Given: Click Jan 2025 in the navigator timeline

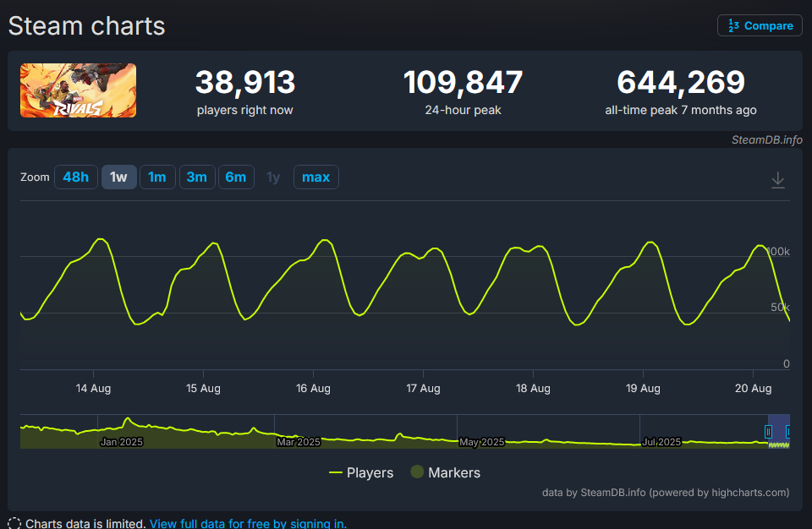Looking at the screenshot, I should [x=121, y=442].
